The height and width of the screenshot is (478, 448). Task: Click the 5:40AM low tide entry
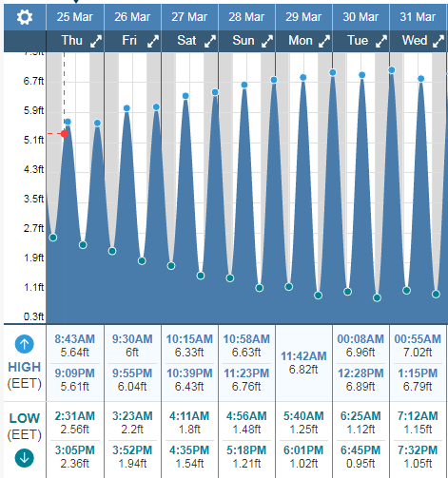pyautogui.click(x=303, y=422)
